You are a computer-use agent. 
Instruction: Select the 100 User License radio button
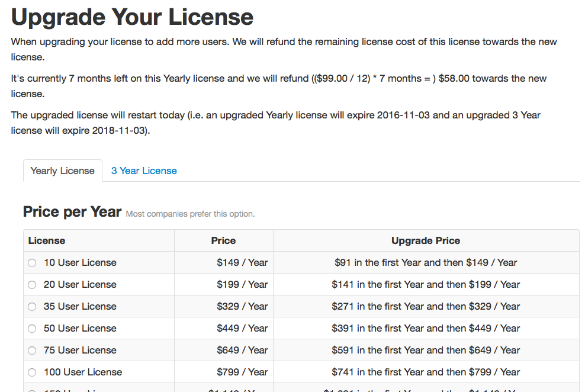click(32, 372)
